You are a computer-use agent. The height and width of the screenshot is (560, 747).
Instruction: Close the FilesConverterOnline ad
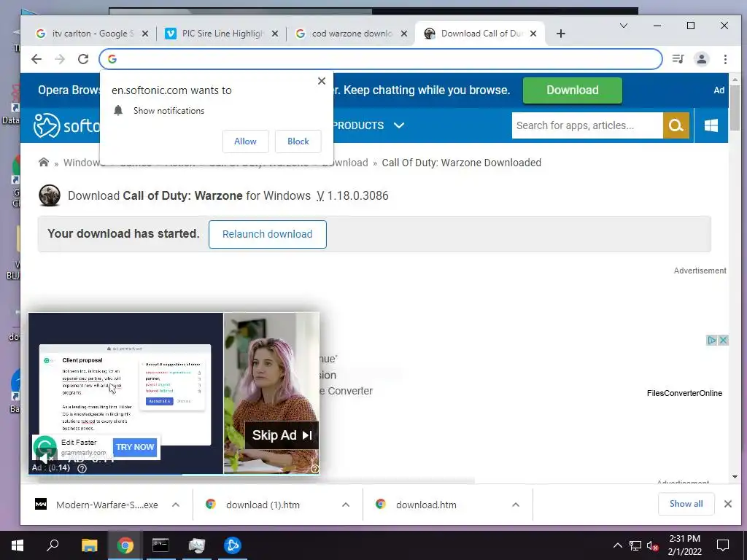pos(723,340)
